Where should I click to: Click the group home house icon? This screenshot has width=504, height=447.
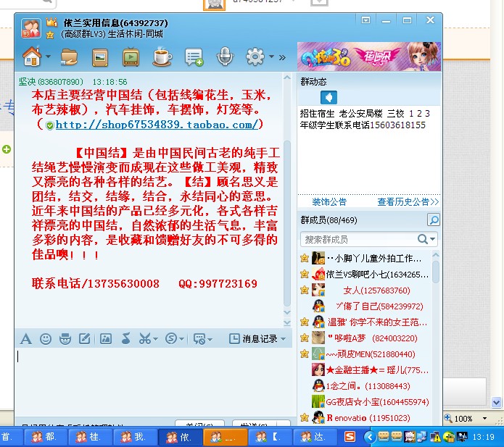click(x=32, y=56)
